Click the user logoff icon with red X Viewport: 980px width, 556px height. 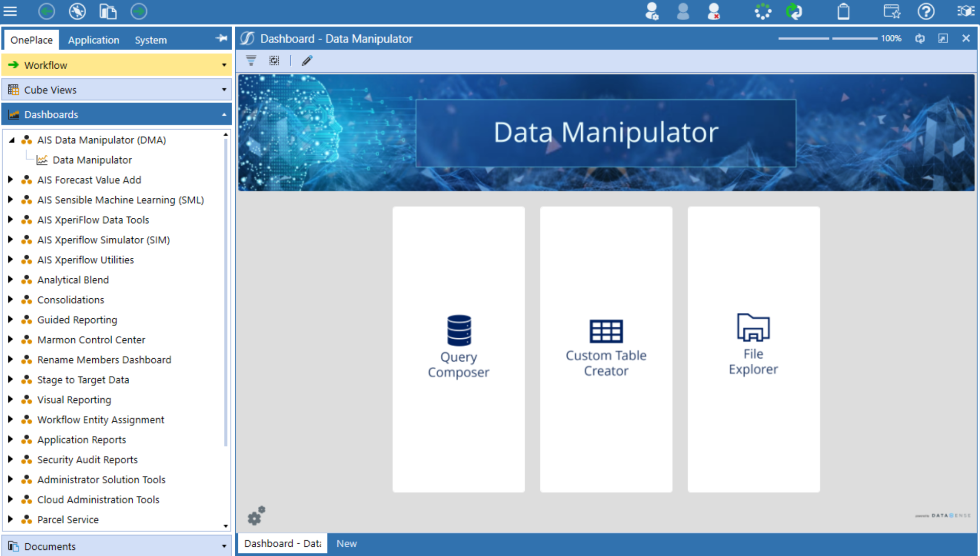713,11
